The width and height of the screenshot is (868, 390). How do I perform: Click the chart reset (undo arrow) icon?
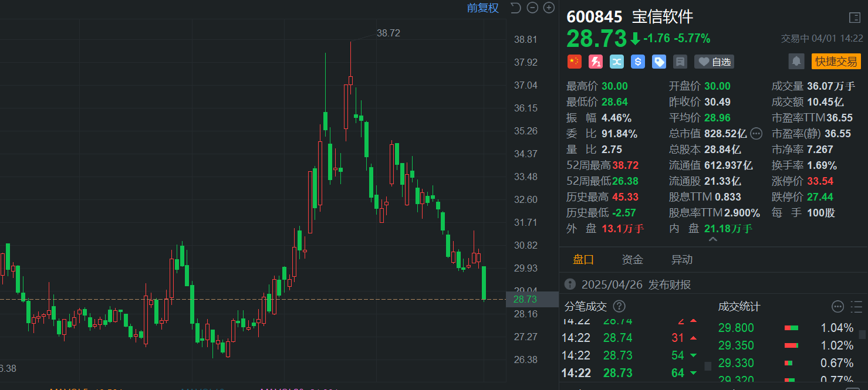[x=516, y=8]
